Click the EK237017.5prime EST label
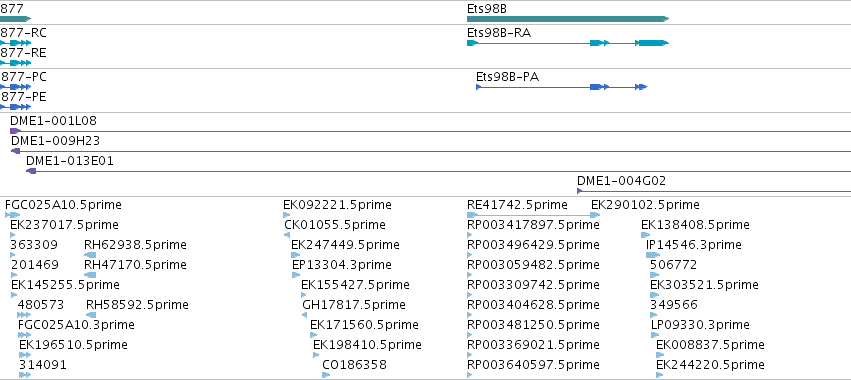 64,225
